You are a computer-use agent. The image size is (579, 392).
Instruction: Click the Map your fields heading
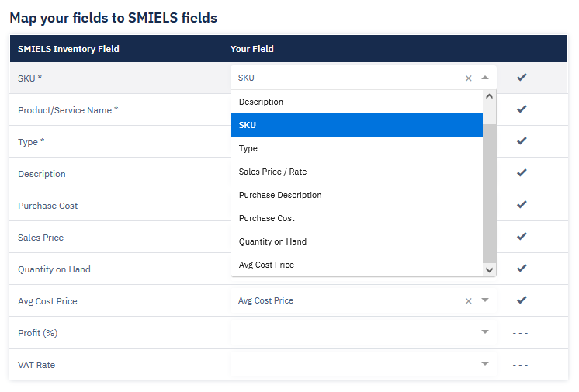coord(113,18)
